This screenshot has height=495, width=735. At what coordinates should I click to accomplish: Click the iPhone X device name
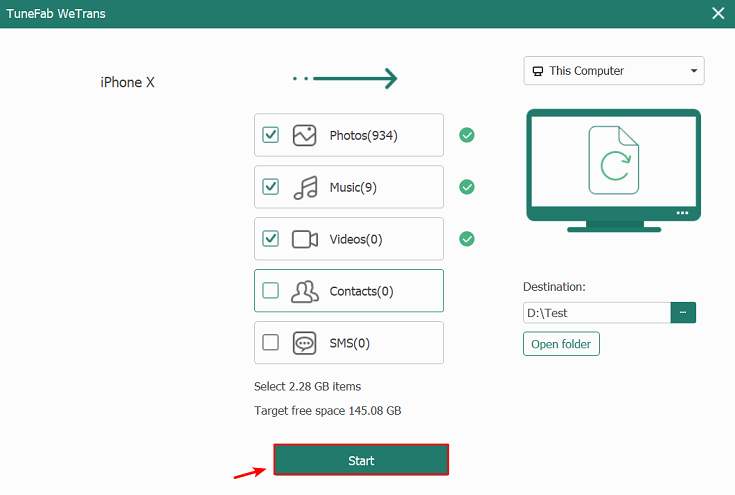tap(127, 82)
